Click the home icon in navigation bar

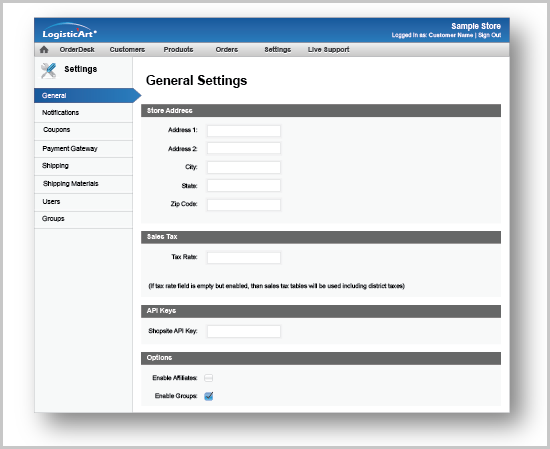point(44,49)
